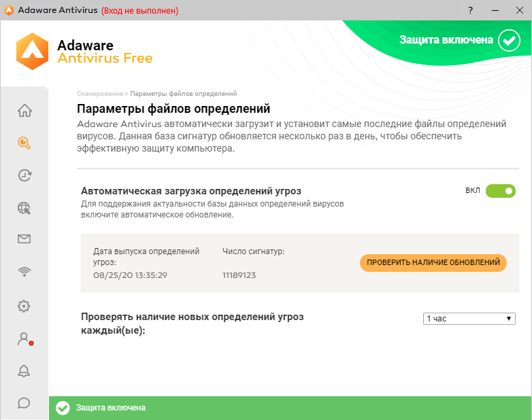Image resolution: width=532 pixels, height=420 pixels.
Task: Click the signature count '11189123'
Action: coord(239,275)
